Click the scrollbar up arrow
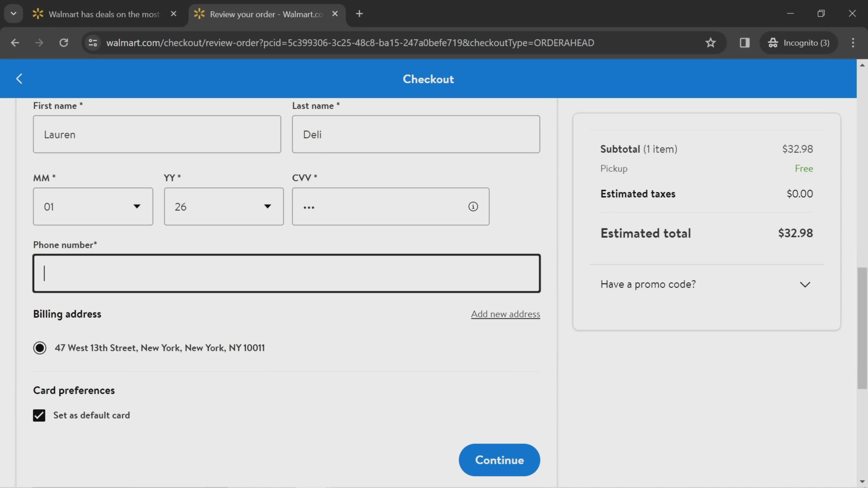Screen dimensions: 868x488 click(x=862, y=65)
